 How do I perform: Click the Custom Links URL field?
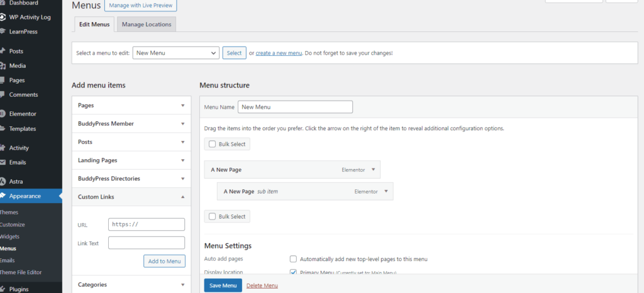(x=146, y=224)
